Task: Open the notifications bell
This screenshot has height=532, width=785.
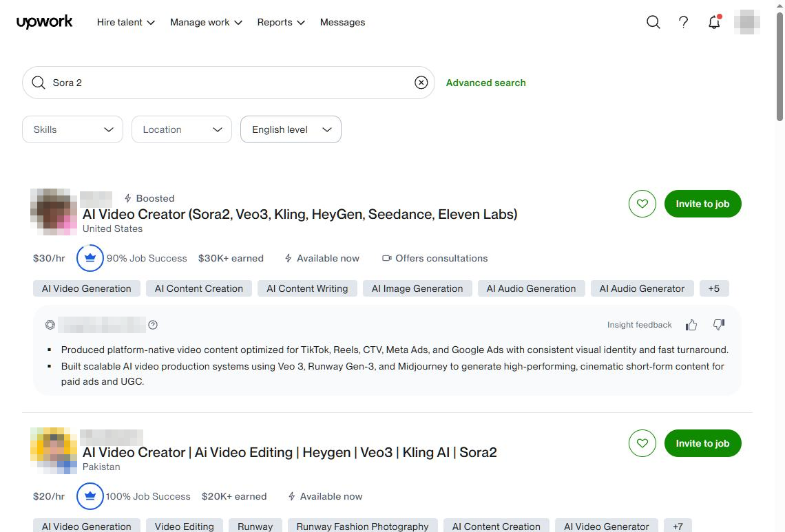Action: click(x=714, y=22)
